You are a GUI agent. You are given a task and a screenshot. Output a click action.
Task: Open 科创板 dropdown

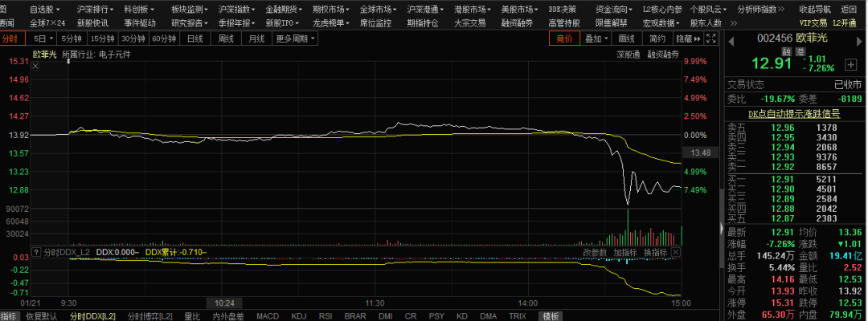click(139, 10)
